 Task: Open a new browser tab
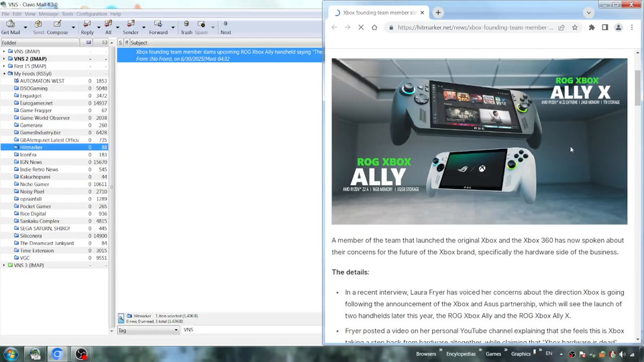pyautogui.click(x=438, y=13)
